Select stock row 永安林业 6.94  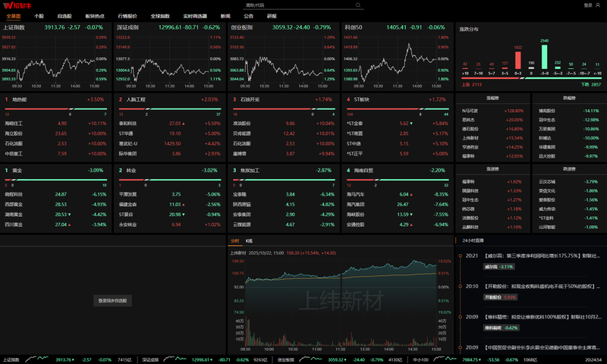pyautogui.click(x=170, y=224)
